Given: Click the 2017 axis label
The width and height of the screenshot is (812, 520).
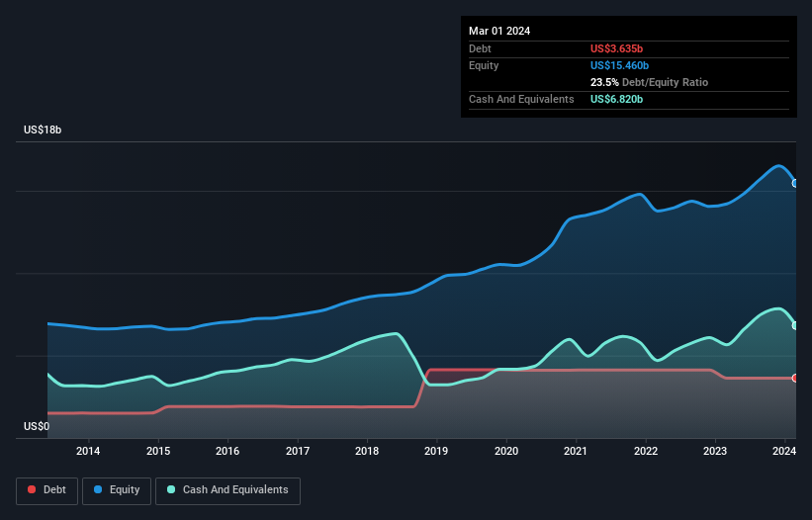Looking at the screenshot, I should click(298, 451).
